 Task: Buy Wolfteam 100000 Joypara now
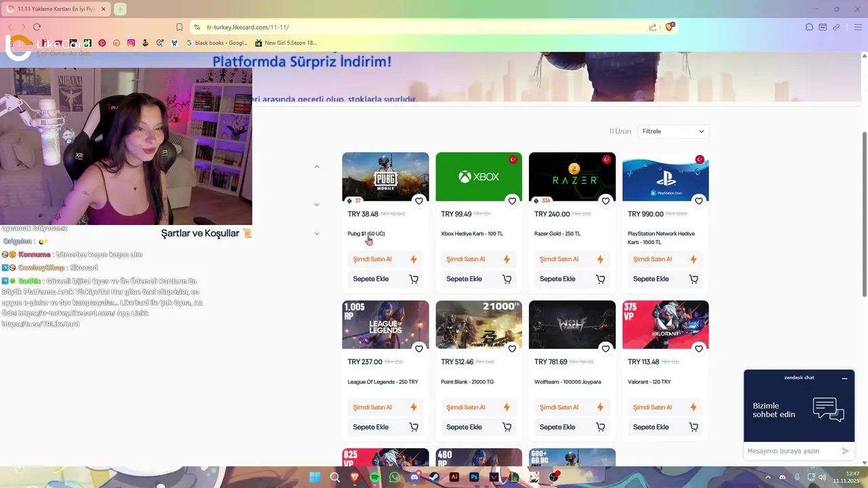572,407
